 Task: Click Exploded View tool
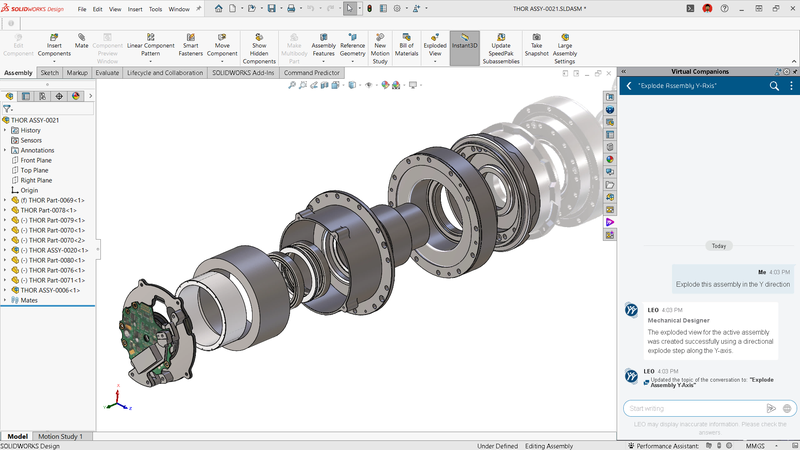(x=435, y=45)
